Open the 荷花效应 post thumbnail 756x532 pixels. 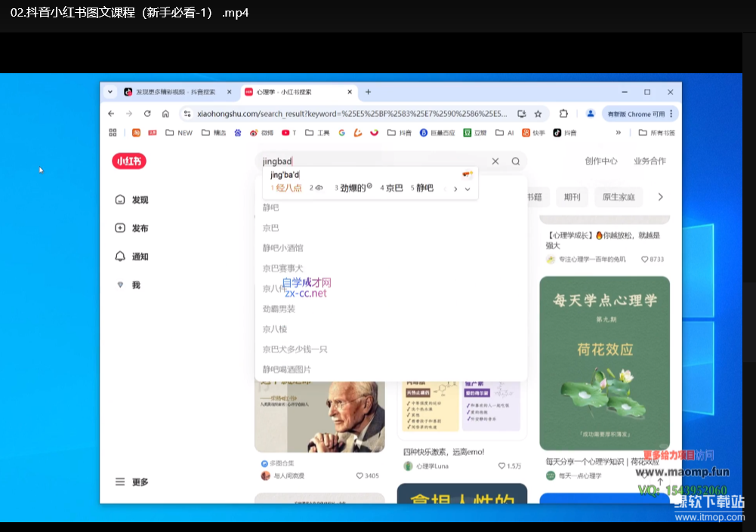point(605,363)
